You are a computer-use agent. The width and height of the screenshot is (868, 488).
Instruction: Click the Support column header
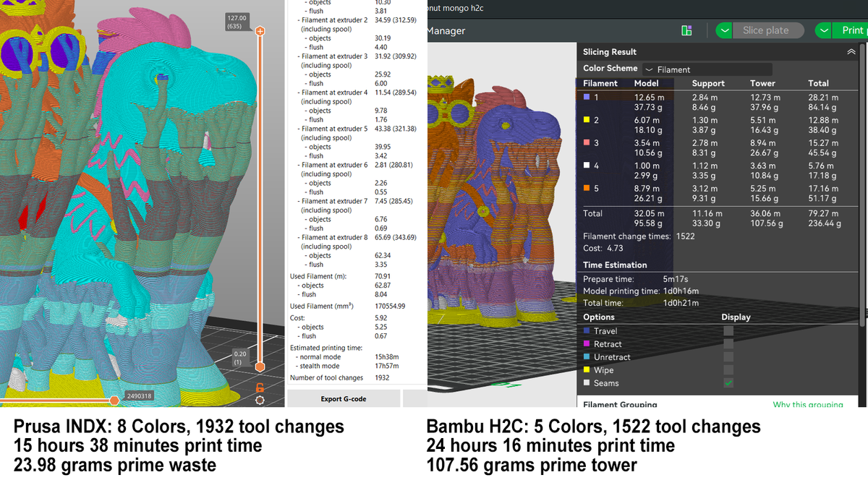click(708, 83)
